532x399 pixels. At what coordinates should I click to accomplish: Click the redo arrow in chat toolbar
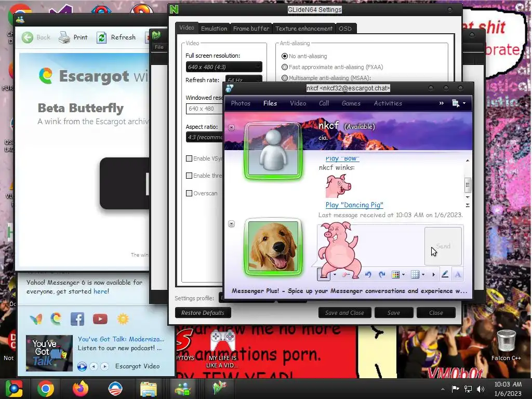pos(382,274)
